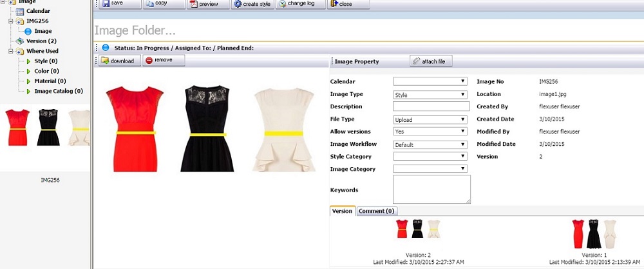Click green arrow icon beside Style (0)
The width and height of the screenshot is (644, 269).
pos(29,61)
